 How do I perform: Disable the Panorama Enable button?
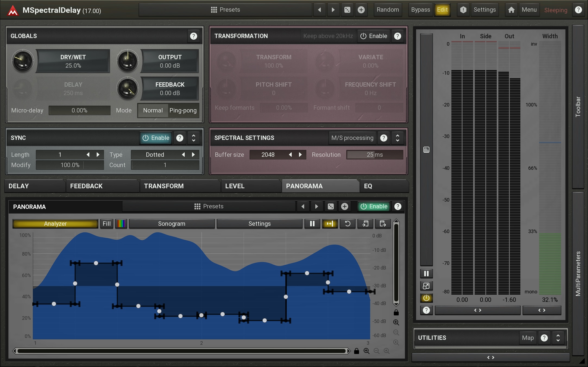[374, 206]
